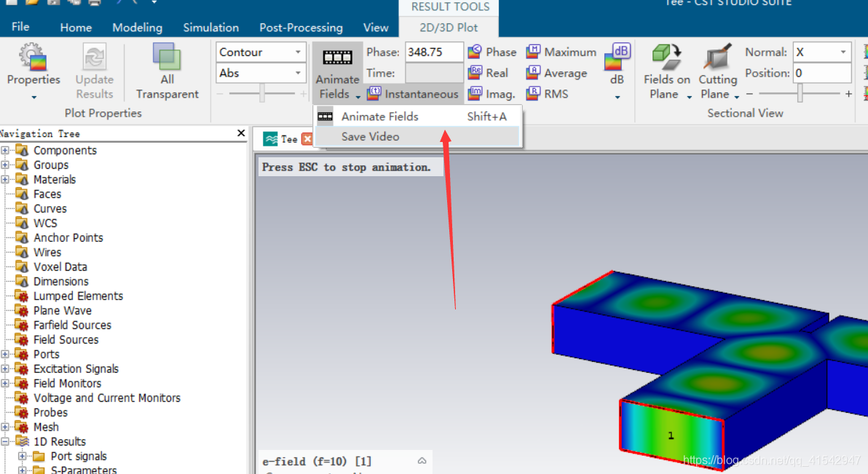Select the Real part plot icon
The image size is (868, 474).
click(x=474, y=73)
